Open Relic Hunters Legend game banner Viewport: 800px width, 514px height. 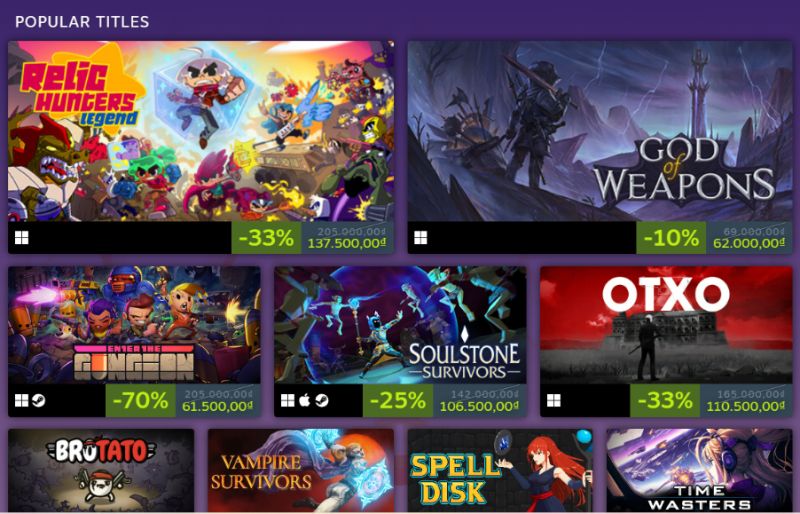[201, 131]
